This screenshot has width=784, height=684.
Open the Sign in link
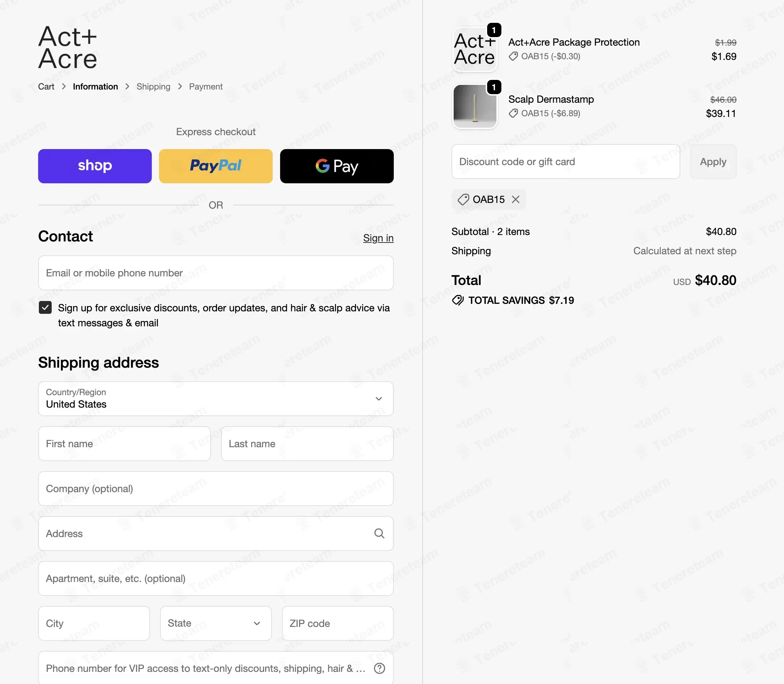pos(378,238)
